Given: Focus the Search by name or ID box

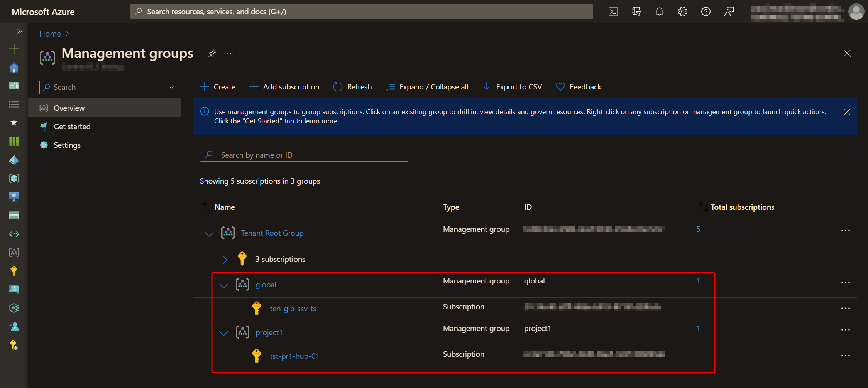Looking at the screenshot, I should coord(304,155).
